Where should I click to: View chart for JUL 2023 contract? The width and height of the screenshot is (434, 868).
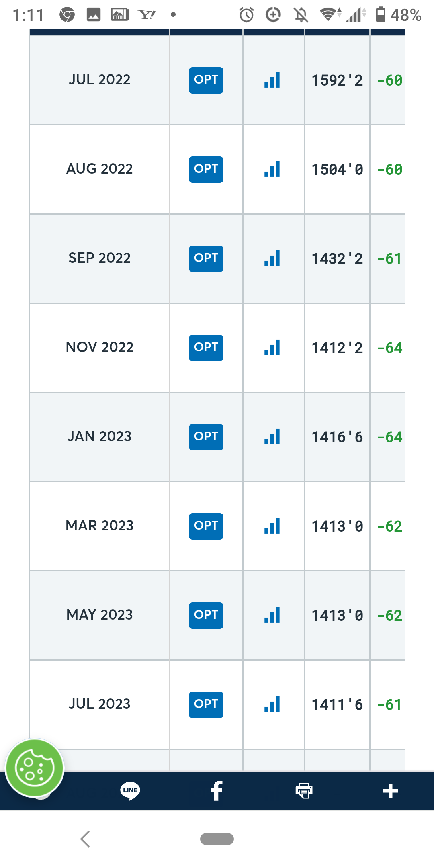coord(272,704)
